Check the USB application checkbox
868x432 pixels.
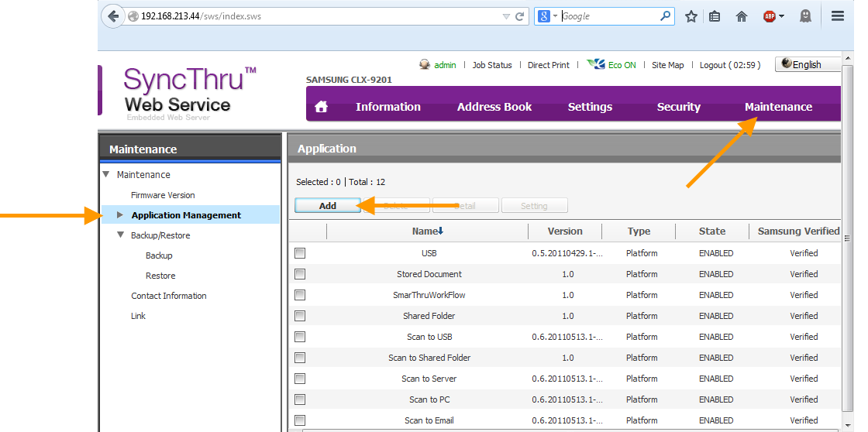pos(300,253)
